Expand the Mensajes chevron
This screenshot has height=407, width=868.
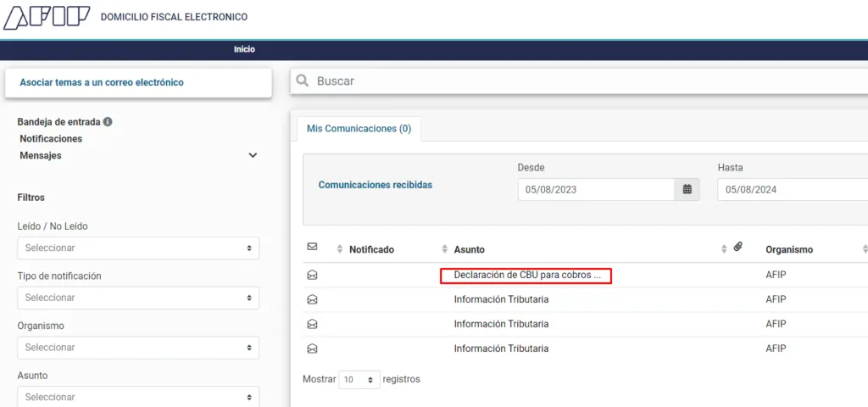(x=253, y=156)
